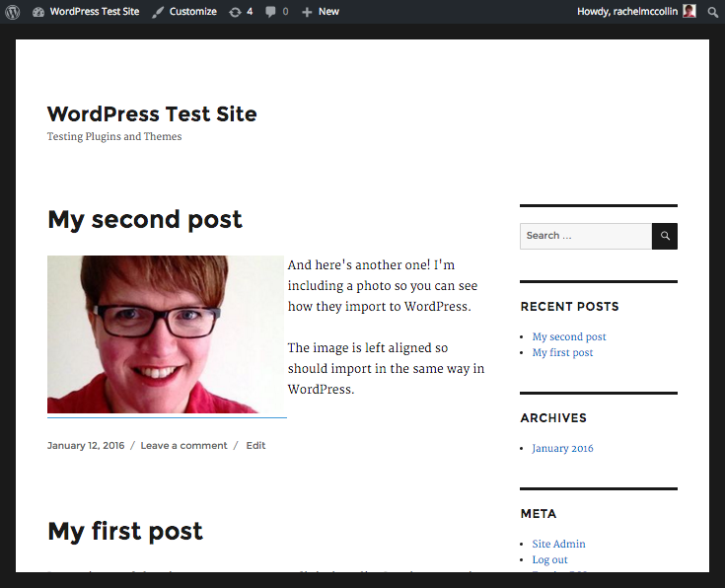The width and height of the screenshot is (725, 588).
Task: Click the comments bubble icon
Action: coord(270,12)
